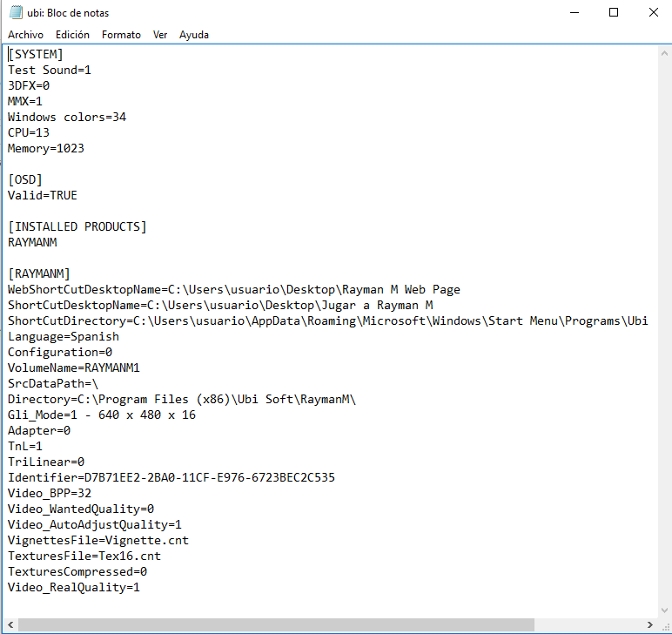The width and height of the screenshot is (672, 634).
Task: Click the horizontal scrollbar thumb
Action: tap(277, 624)
